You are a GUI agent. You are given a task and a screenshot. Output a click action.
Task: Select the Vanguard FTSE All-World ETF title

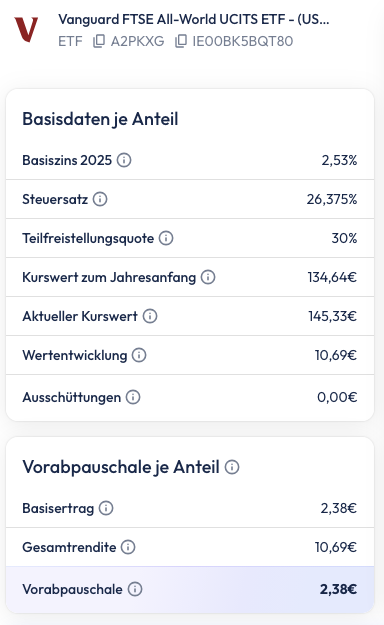point(194,19)
